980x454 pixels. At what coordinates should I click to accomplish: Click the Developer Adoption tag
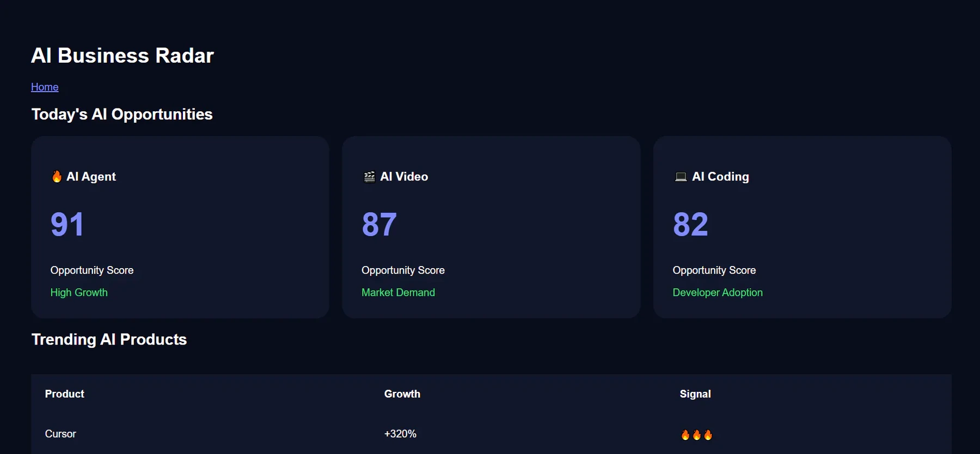(718, 293)
